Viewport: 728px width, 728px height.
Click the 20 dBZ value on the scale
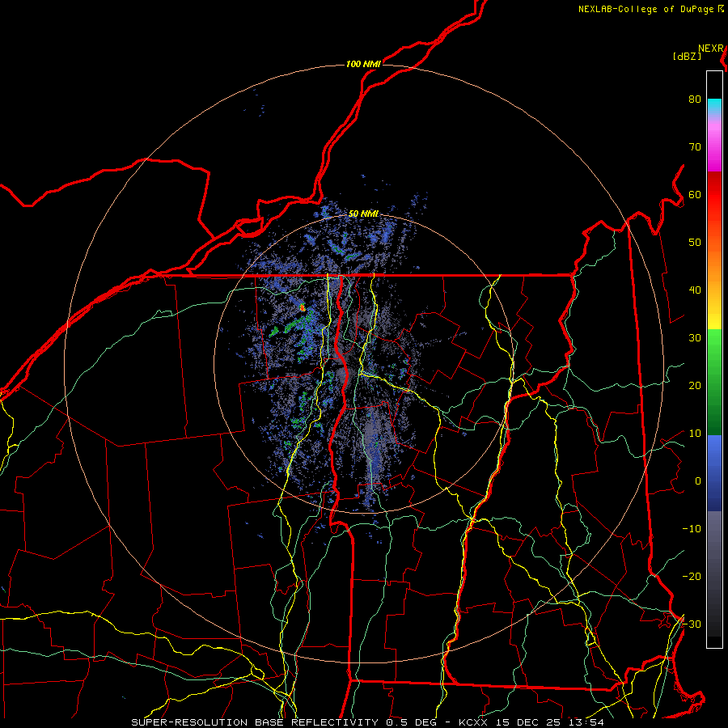695,386
